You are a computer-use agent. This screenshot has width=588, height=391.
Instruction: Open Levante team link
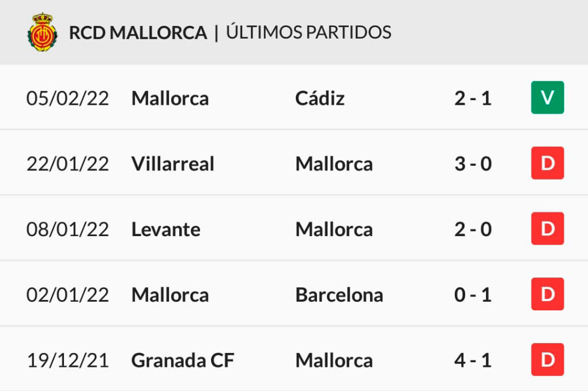[166, 229]
